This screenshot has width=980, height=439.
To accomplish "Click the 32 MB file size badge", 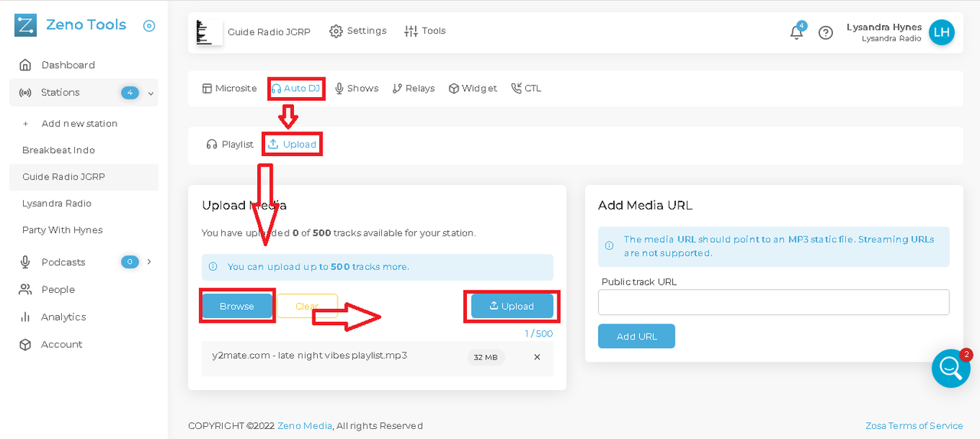I will click(486, 357).
